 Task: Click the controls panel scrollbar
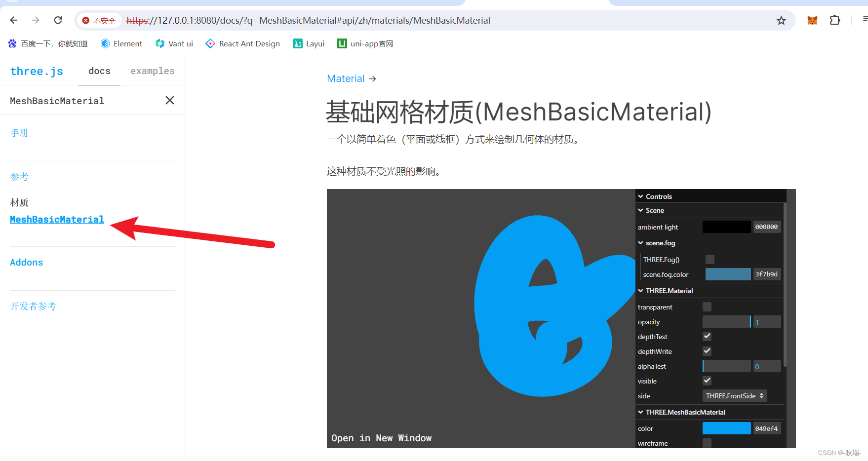coord(785,284)
